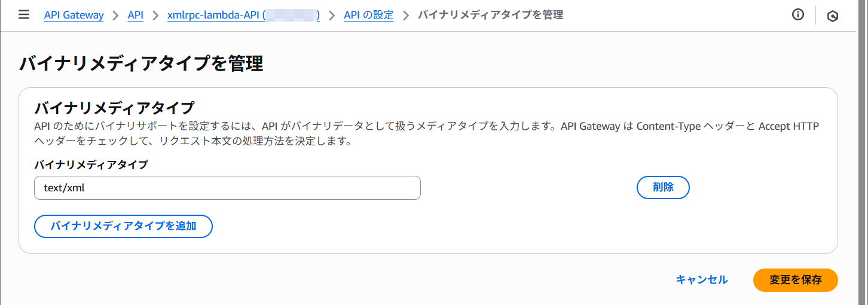Viewport: 868px width, 305px height.
Task: Return to API の設定 breadcrumb
Action: pyautogui.click(x=368, y=15)
